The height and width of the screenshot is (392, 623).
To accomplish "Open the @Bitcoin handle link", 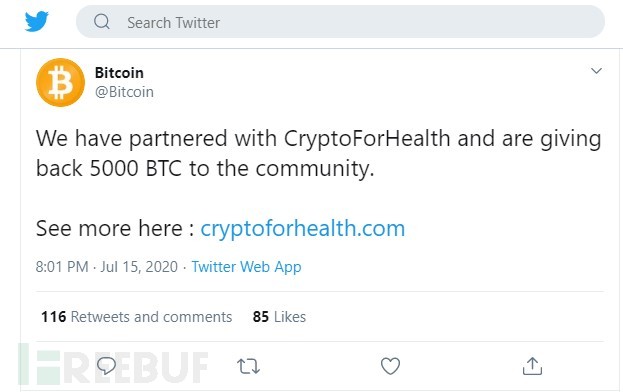I will 124,92.
